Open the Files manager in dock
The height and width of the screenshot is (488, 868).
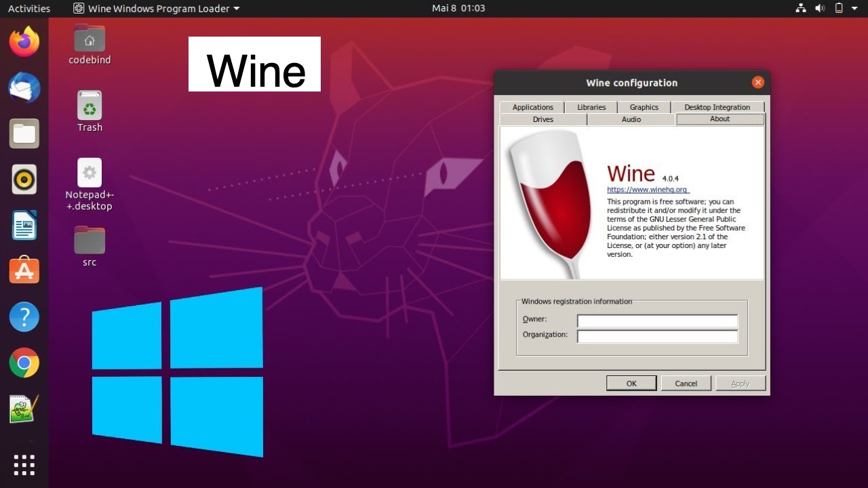(24, 134)
